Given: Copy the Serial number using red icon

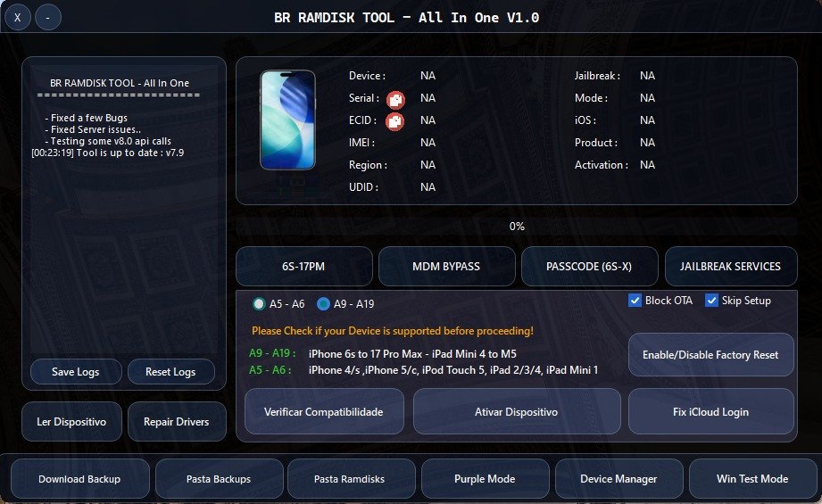Looking at the screenshot, I should [x=395, y=100].
